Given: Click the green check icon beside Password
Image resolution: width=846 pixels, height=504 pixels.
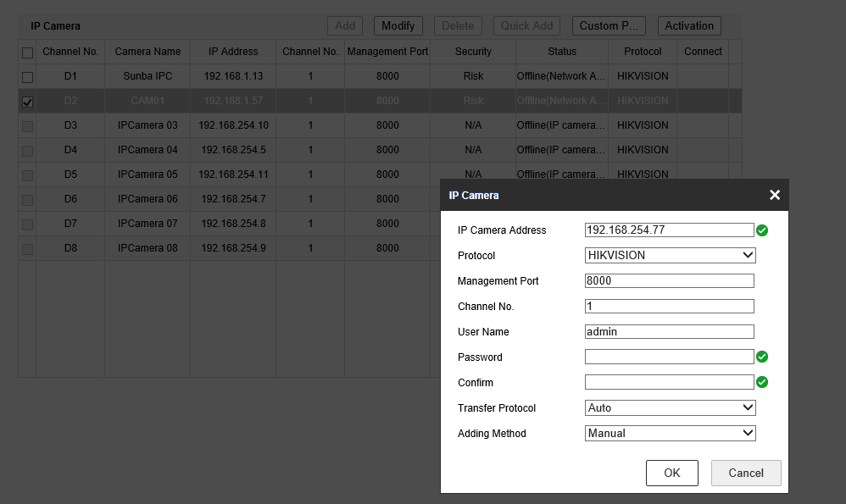Looking at the screenshot, I should 761,357.
